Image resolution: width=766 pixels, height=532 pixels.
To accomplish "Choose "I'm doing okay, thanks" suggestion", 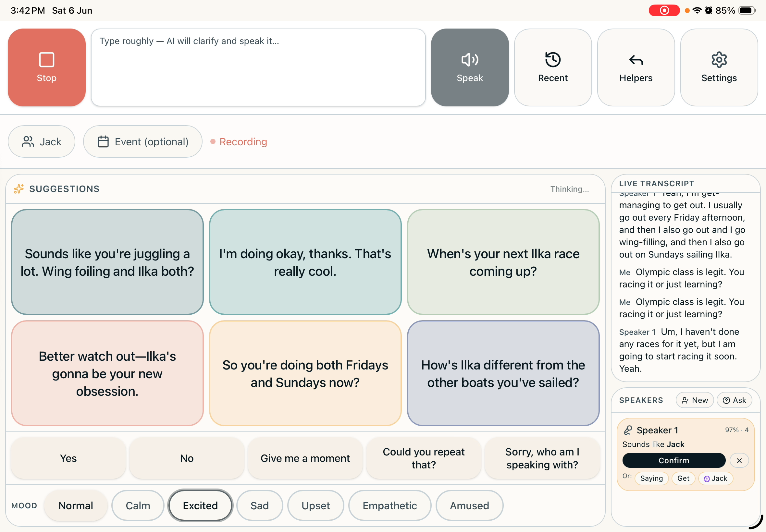I will 305,262.
